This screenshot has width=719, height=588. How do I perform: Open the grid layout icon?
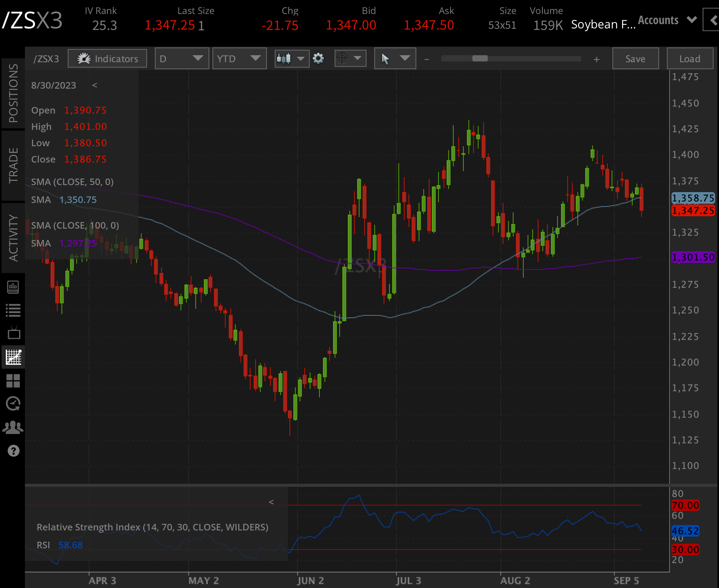[14, 381]
